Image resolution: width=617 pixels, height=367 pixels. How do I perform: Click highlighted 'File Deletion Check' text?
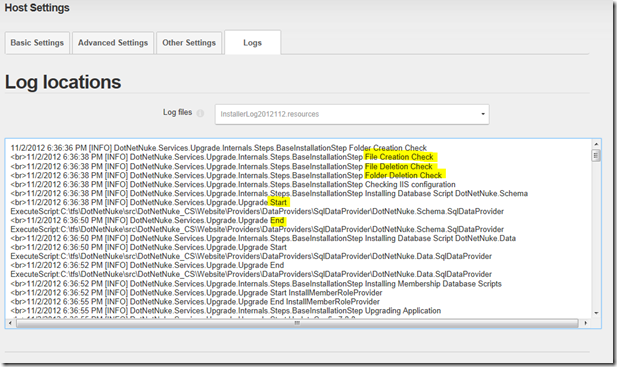click(x=399, y=166)
